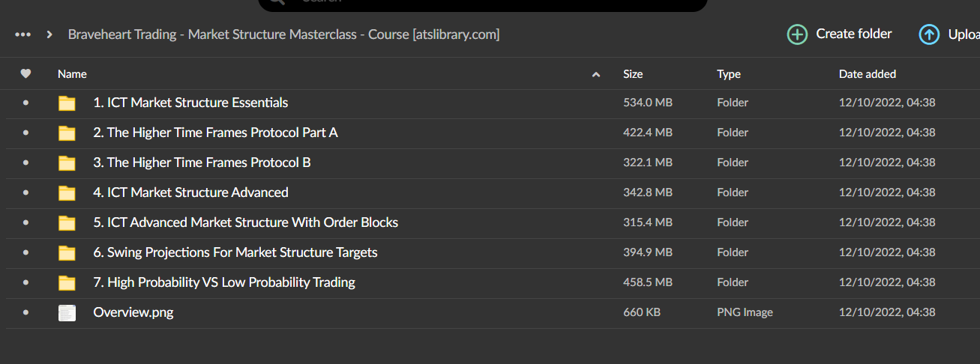Click the Create folder plus icon
980x364 pixels.
pyautogui.click(x=797, y=34)
